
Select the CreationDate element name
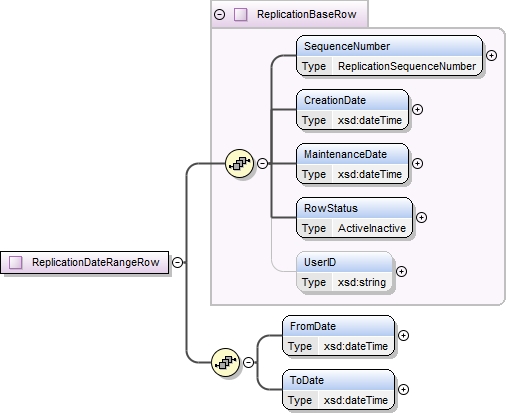335,100
